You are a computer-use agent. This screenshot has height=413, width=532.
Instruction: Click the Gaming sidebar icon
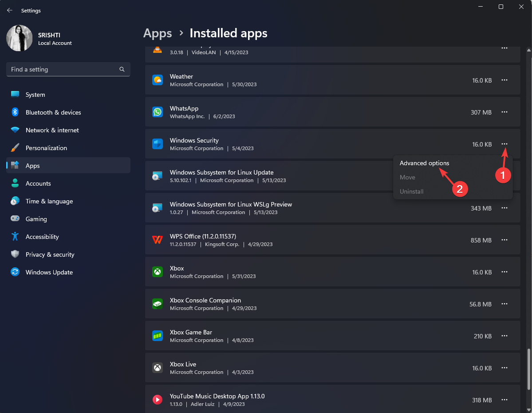(15, 219)
